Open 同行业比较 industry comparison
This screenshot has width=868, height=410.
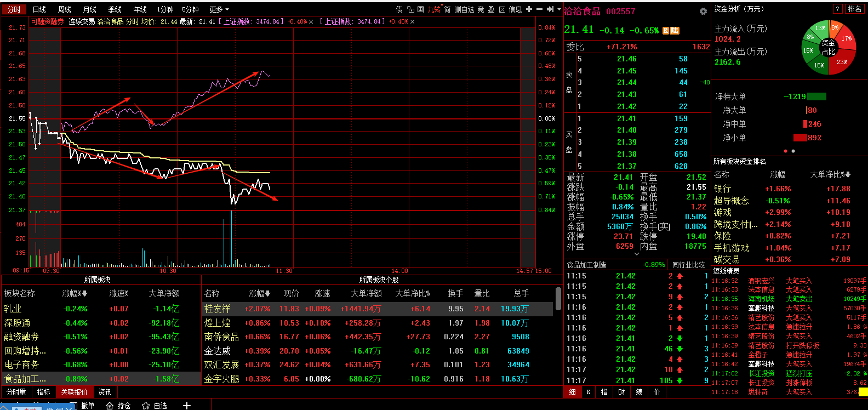[x=688, y=265]
